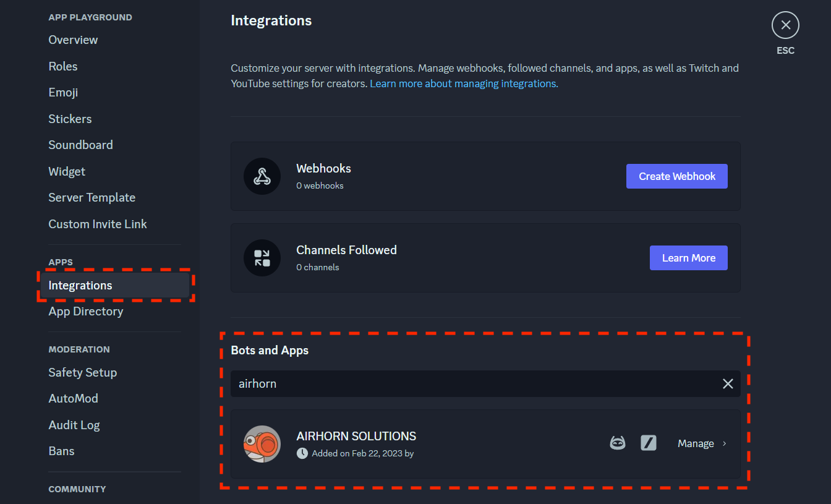Open the Bans page
This screenshot has height=504, width=831.
(61, 451)
